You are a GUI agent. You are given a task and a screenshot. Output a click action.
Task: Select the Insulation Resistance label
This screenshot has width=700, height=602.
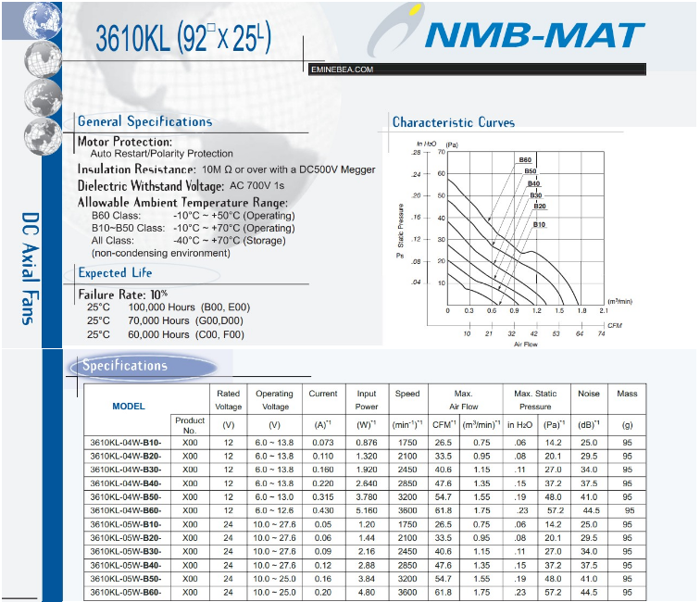pos(136,169)
